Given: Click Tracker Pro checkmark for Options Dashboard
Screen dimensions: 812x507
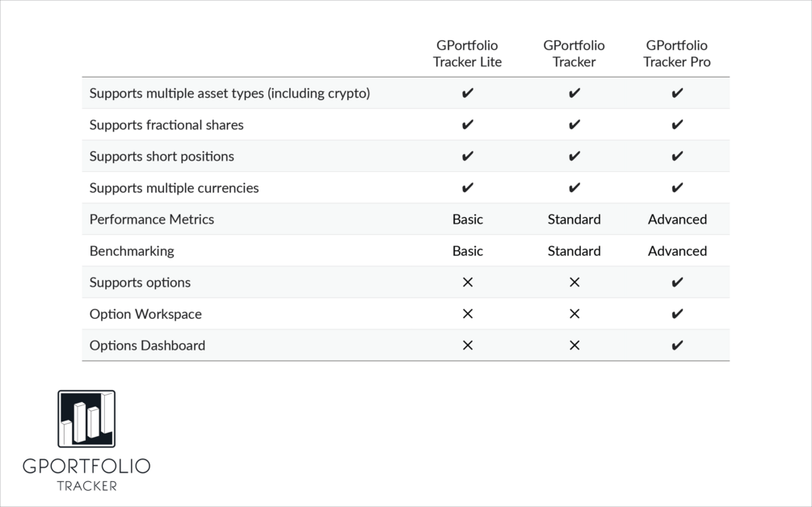Looking at the screenshot, I should 677,346.
